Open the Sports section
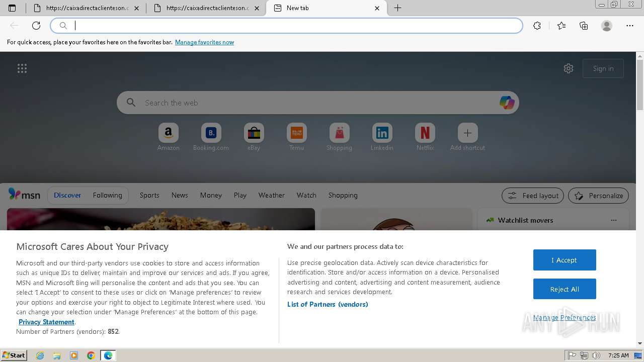The width and height of the screenshot is (644, 362). 149,195
